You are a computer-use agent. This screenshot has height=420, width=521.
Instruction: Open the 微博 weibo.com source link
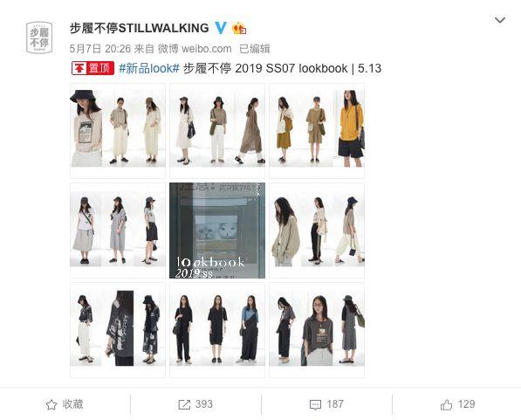[x=195, y=49]
